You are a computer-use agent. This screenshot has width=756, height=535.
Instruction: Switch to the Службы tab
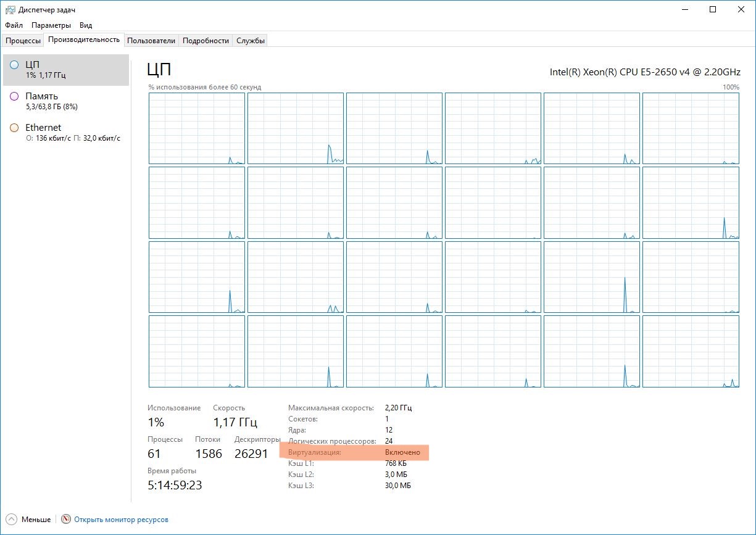[250, 41]
